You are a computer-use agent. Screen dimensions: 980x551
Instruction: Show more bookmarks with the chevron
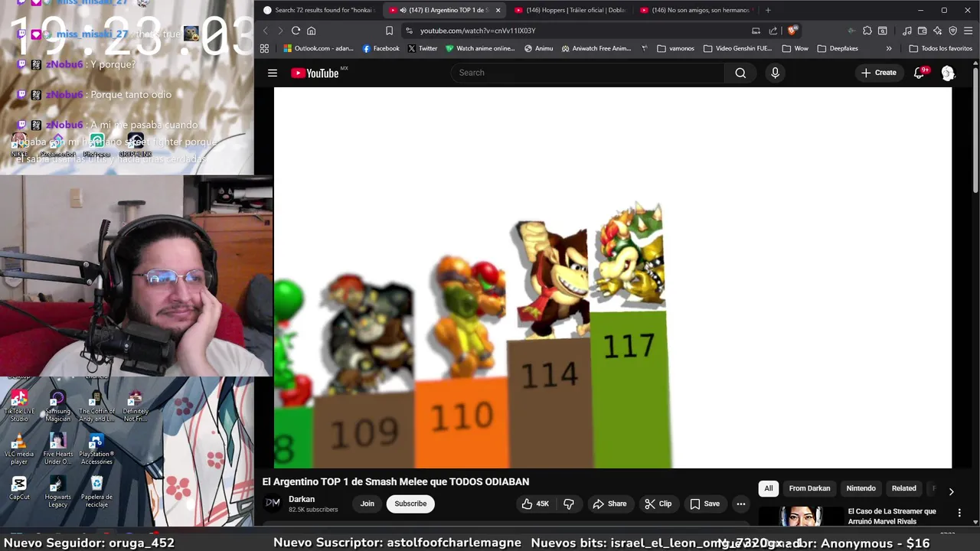(x=889, y=48)
